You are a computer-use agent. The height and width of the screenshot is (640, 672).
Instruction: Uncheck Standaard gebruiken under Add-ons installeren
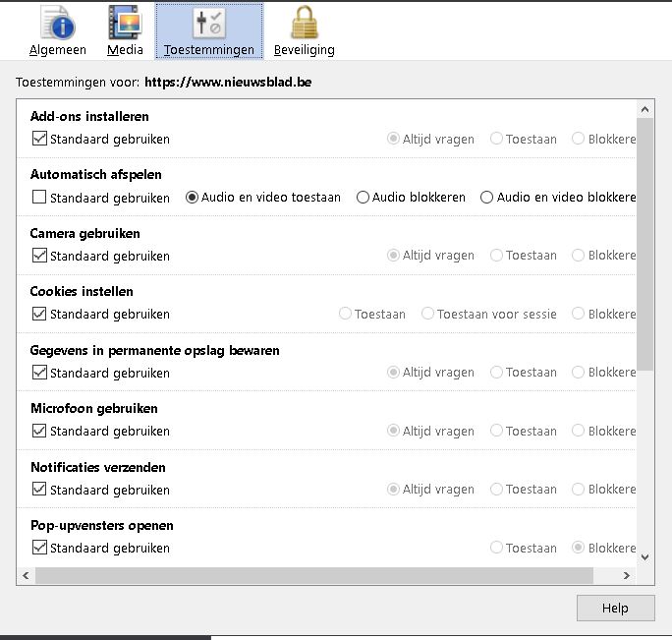(x=40, y=140)
